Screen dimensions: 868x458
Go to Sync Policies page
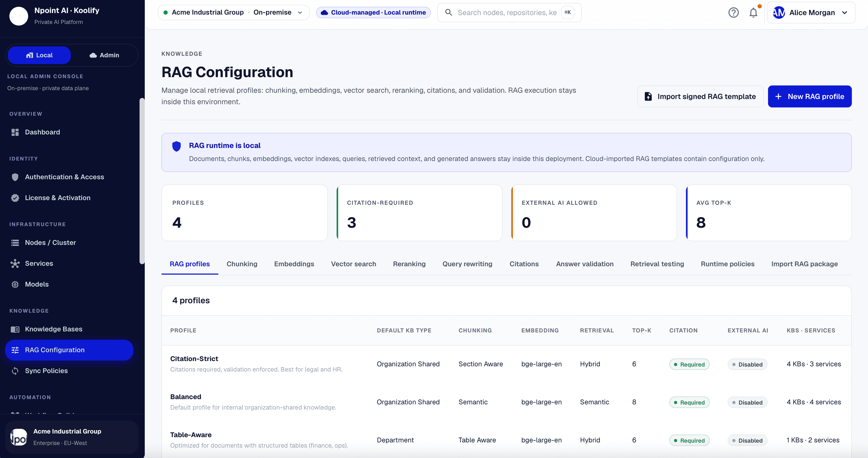coord(69,371)
